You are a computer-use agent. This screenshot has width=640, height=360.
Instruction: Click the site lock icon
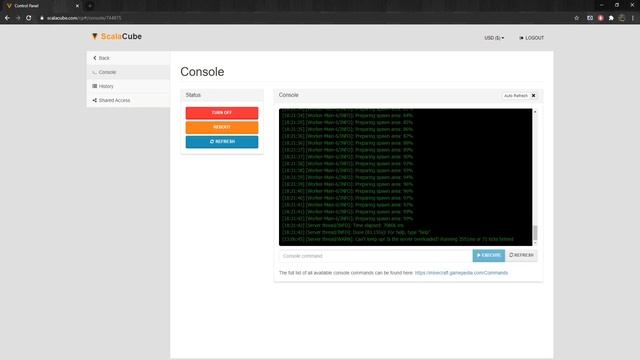42,18
